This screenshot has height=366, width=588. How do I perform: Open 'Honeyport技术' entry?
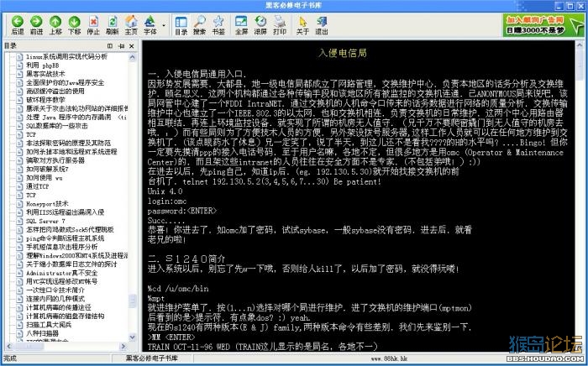[47, 203]
